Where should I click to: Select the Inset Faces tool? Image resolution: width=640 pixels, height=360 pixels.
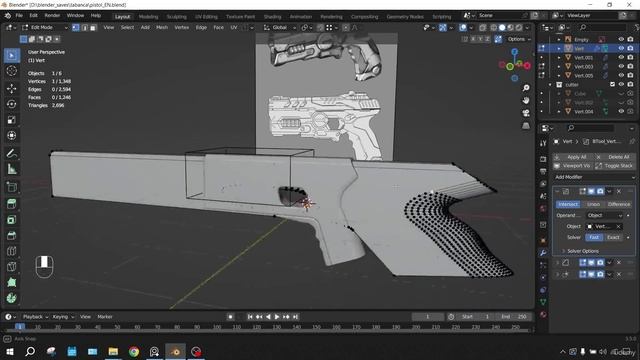pos(12,220)
